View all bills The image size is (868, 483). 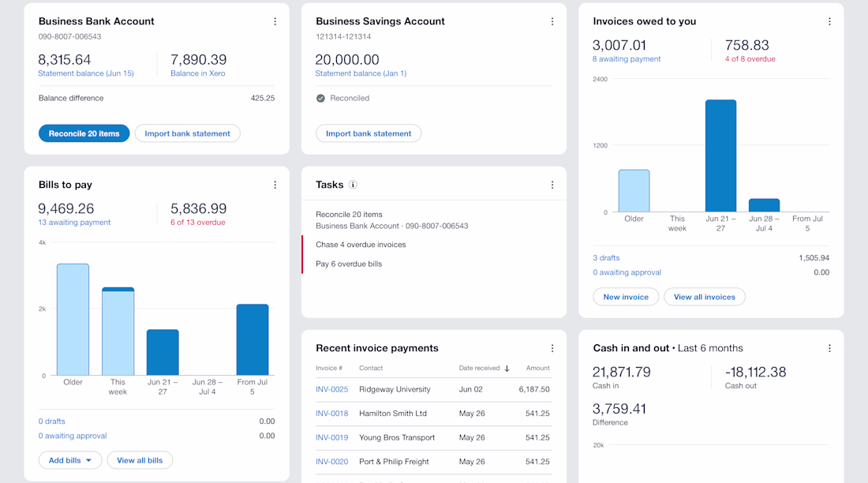140,460
